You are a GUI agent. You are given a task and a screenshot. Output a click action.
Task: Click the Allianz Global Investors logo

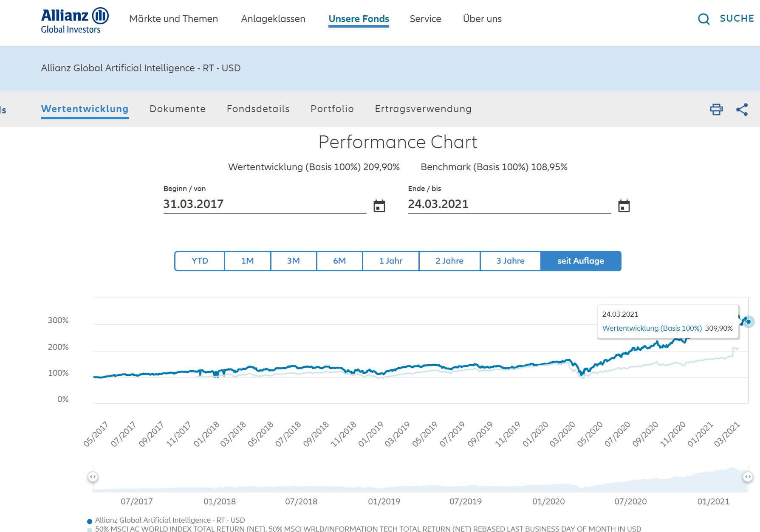(75, 20)
